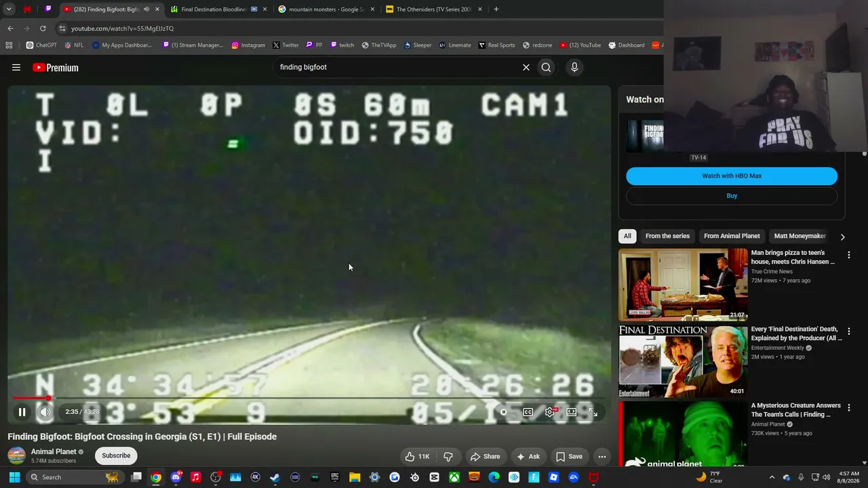Pause the video
Screen dimensions: 868x488
tap(22, 411)
